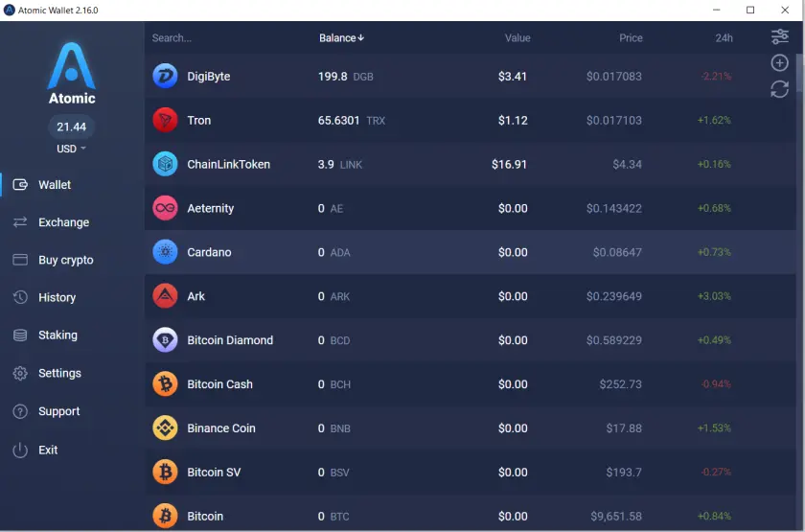The height and width of the screenshot is (532, 805).
Task: Click the 3.9 LINK balance
Action: coord(340,164)
